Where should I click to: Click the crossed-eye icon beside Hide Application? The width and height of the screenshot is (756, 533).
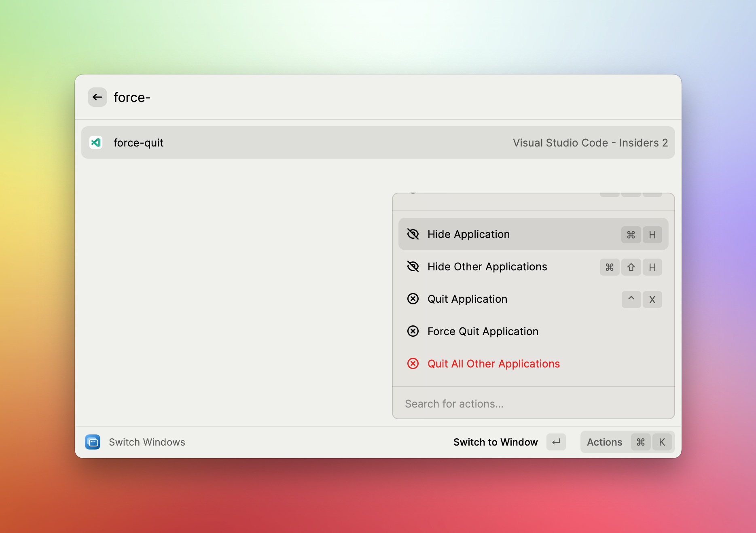click(x=413, y=234)
